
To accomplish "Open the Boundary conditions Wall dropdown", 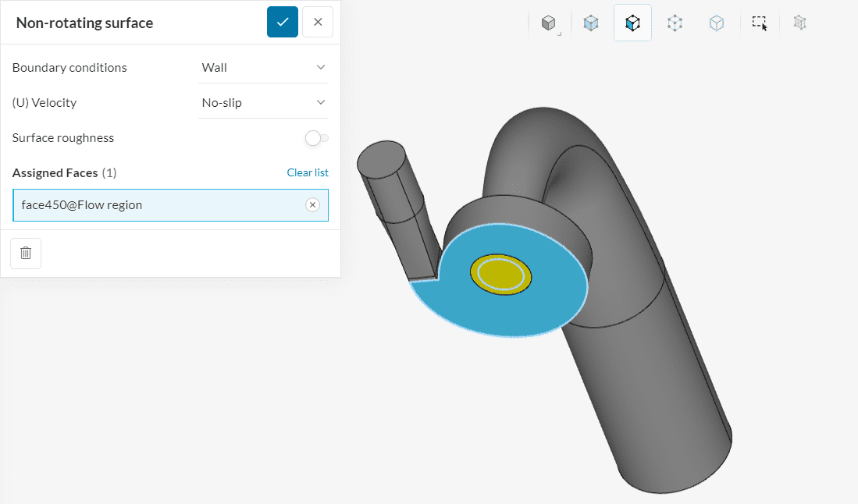I will pos(263,68).
